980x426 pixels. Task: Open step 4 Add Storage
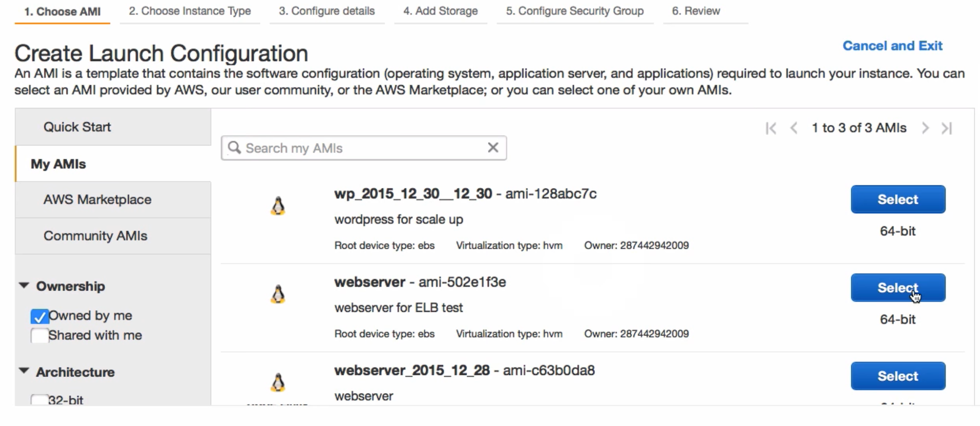[441, 11]
